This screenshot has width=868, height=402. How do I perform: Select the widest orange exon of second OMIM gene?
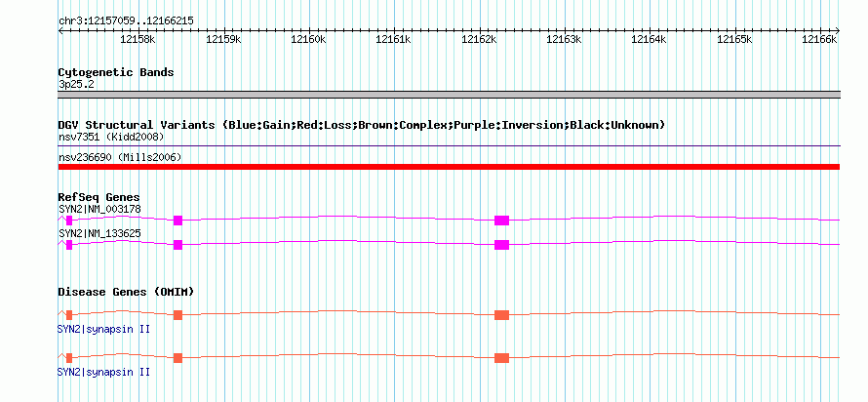(x=501, y=358)
